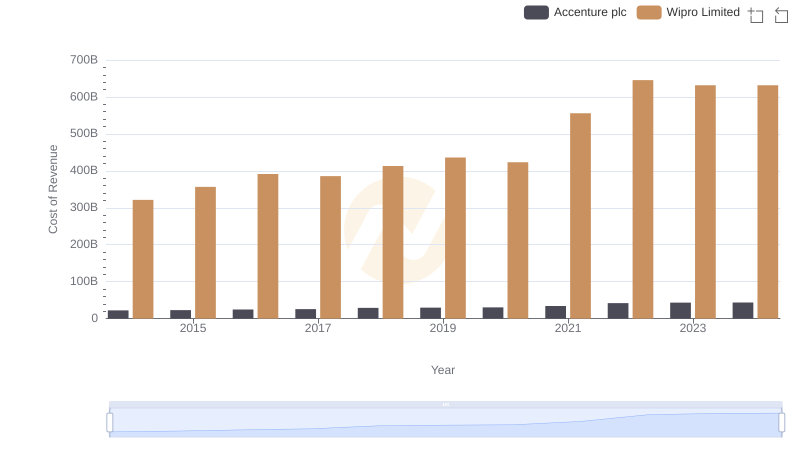
Task: Click the zoom reset restore icon
Action: [781, 15]
